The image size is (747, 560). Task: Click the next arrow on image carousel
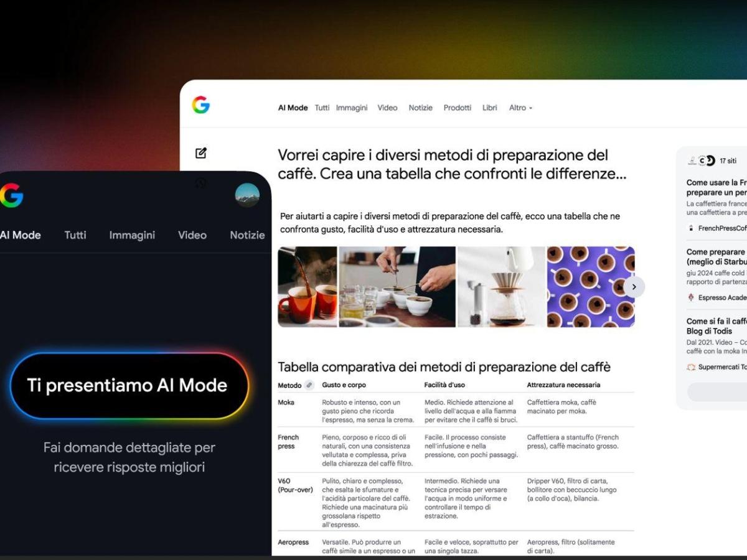(x=634, y=287)
